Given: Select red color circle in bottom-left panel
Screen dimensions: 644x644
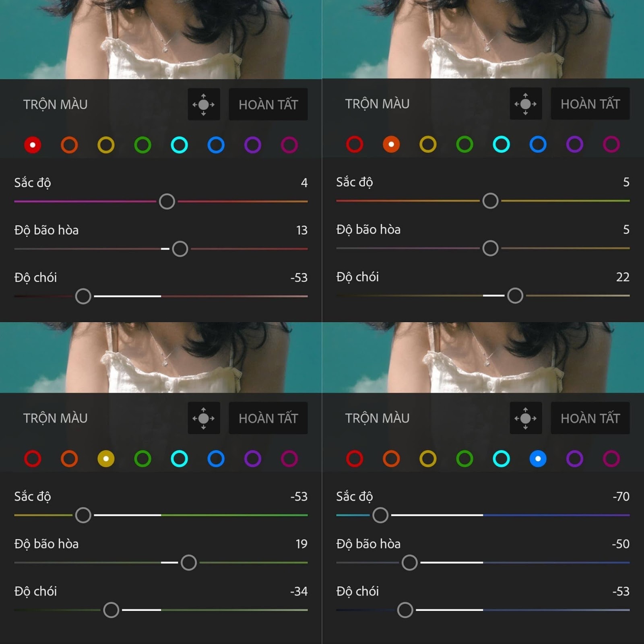Looking at the screenshot, I should click(33, 458).
